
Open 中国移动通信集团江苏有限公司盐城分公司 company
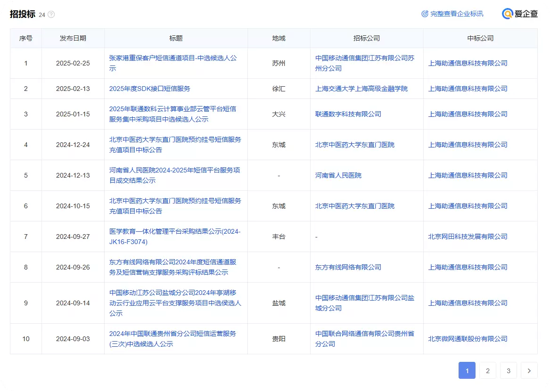pos(365,303)
